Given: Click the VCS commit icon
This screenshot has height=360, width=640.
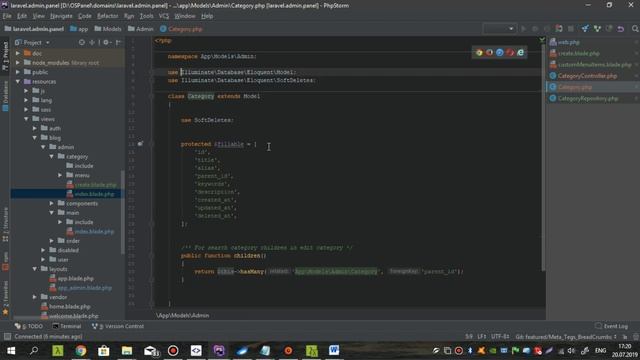Looking at the screenshot, I should pyautogui.click(x=597, y=29).
